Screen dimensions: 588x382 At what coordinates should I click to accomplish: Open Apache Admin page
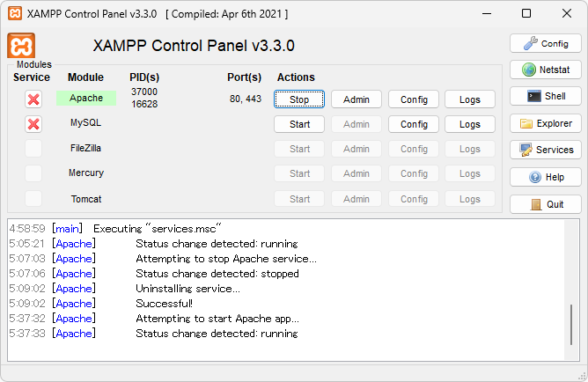(356, 99)
